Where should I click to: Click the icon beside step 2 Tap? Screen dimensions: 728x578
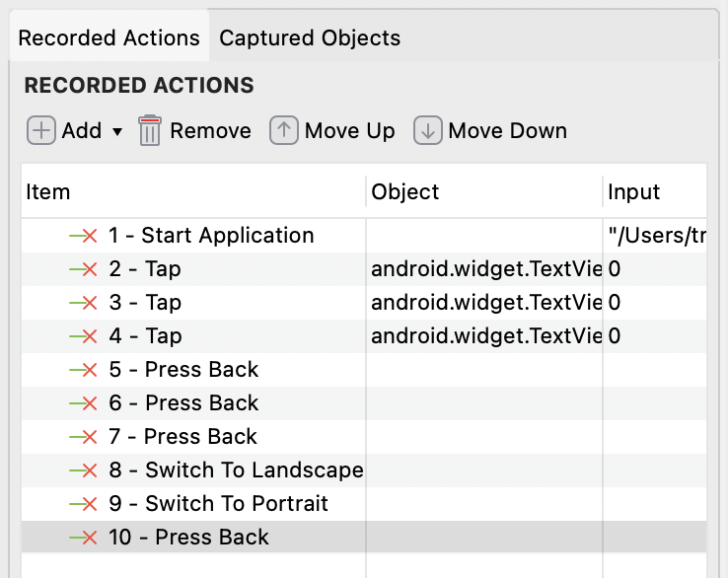click(83, 269)
